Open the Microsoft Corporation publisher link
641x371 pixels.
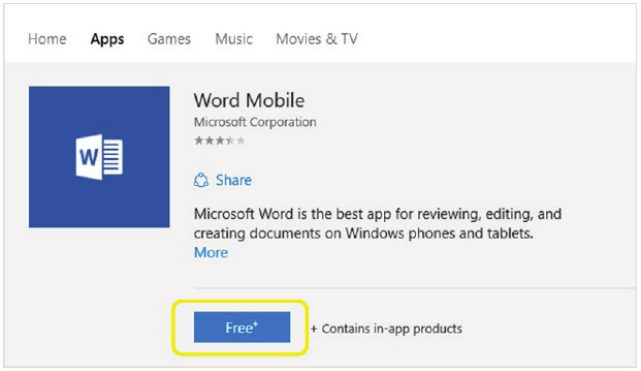pos(255,122)
